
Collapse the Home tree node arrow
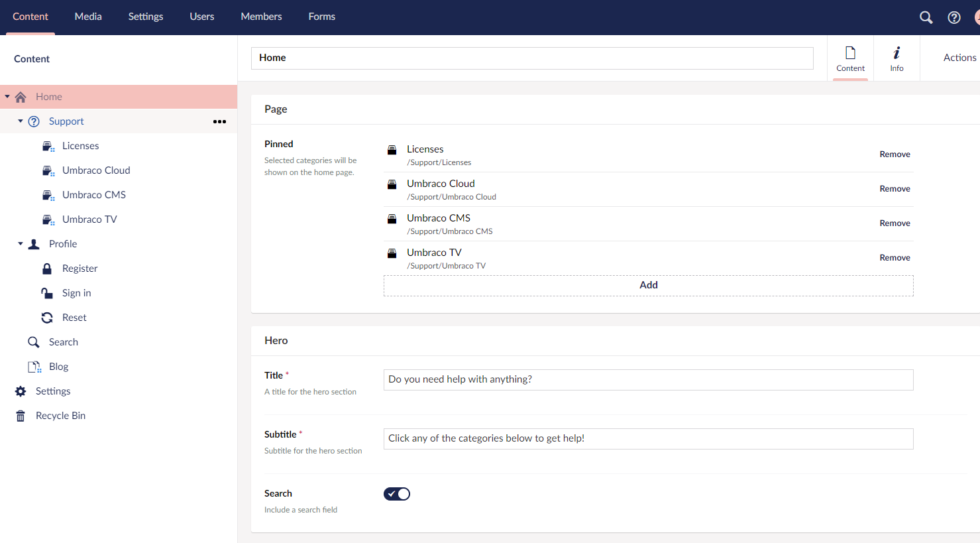pyautogui.click(x=7, y=97)
